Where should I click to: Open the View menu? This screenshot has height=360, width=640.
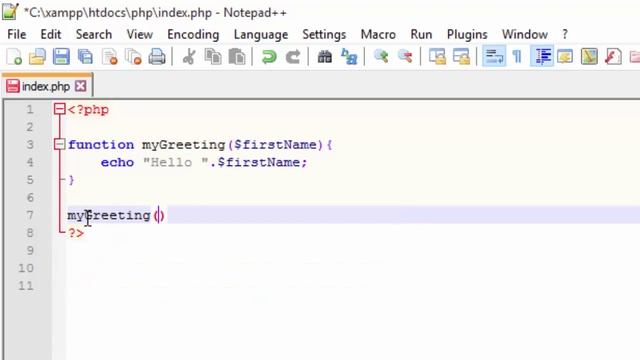pyautogui.click(x=140, y=34)
